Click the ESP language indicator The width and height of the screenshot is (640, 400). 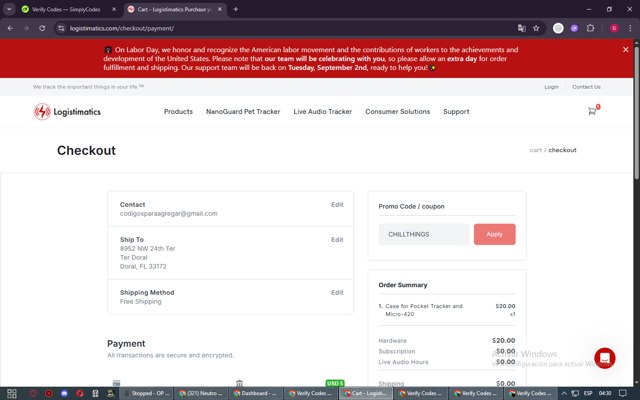tap(588, 393)
